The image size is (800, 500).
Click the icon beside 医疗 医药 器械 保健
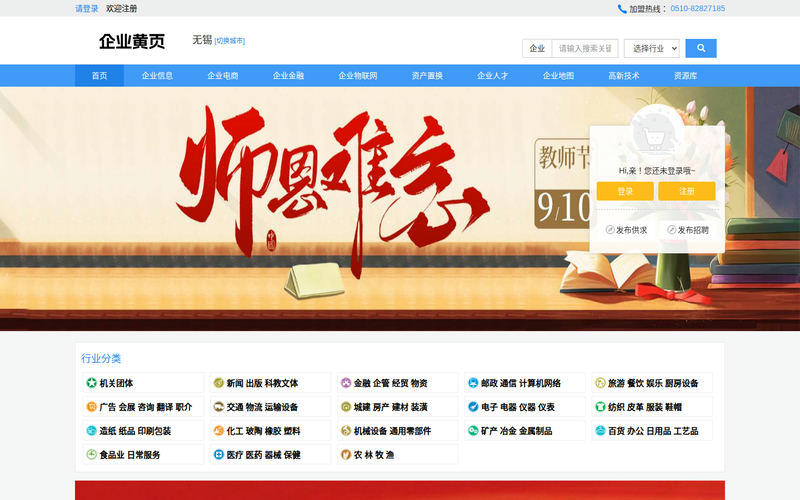[x=218, y=454]
